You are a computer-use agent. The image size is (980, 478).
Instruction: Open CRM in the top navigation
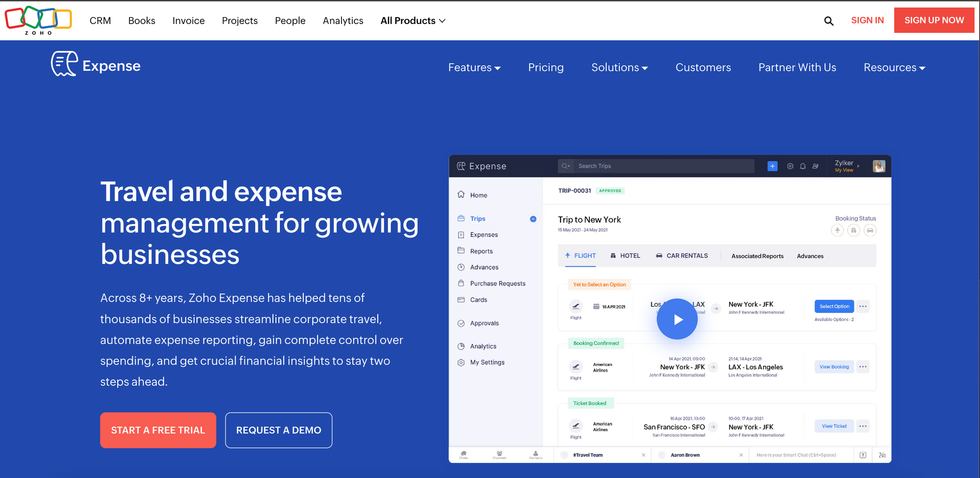(x=100, y=21)
